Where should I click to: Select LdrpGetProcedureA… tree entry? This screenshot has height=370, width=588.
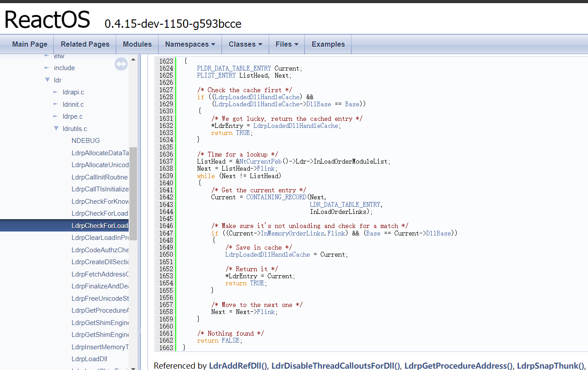(x=100, y=310)
